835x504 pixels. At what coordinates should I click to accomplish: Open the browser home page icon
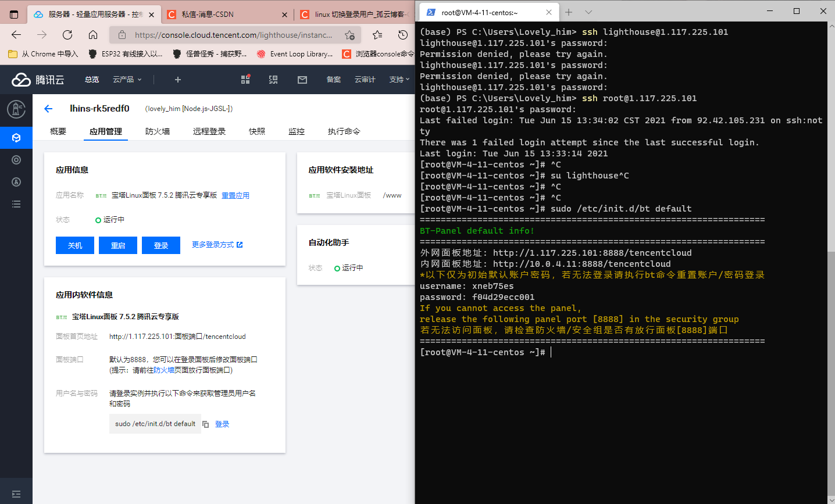(93, 35)
